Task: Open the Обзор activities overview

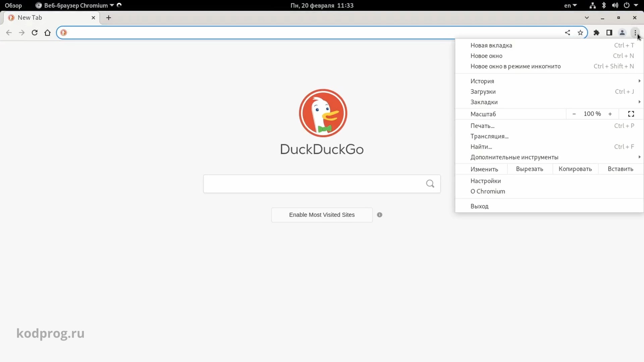Action: coord(13,5)
